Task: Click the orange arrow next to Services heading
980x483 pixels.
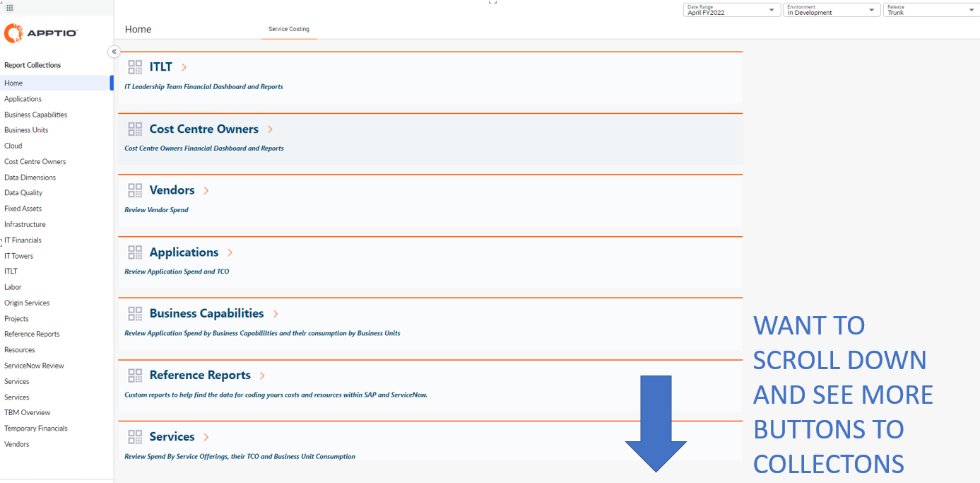Action: pyautogui.click(x=206, y=437)
